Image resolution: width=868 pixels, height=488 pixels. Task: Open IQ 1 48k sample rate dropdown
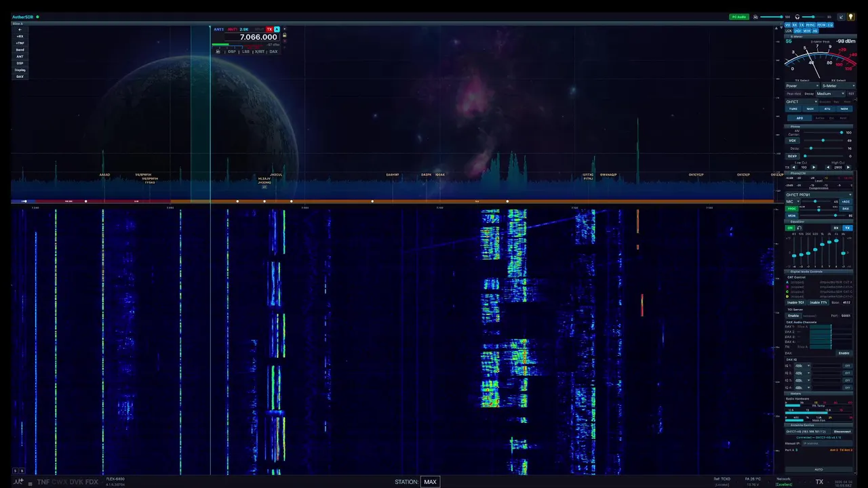(802, 366)
